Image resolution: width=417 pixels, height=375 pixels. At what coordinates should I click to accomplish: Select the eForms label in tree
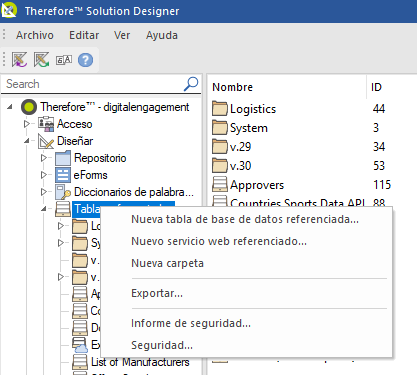(90, 175)
